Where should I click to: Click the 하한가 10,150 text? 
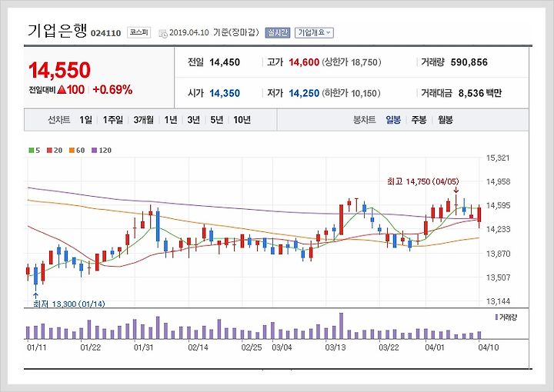pyautogui.click(x=351, y=94)
